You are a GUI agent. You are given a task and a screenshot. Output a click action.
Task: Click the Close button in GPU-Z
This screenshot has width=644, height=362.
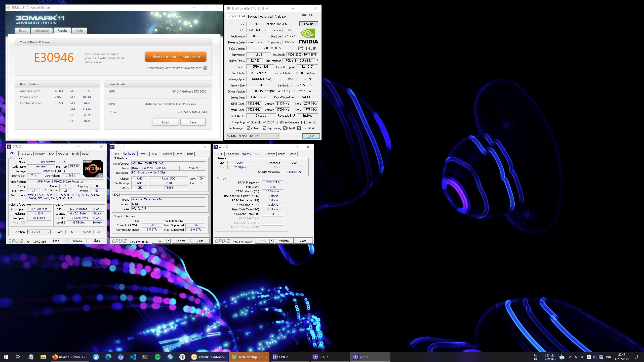point(311,136)
